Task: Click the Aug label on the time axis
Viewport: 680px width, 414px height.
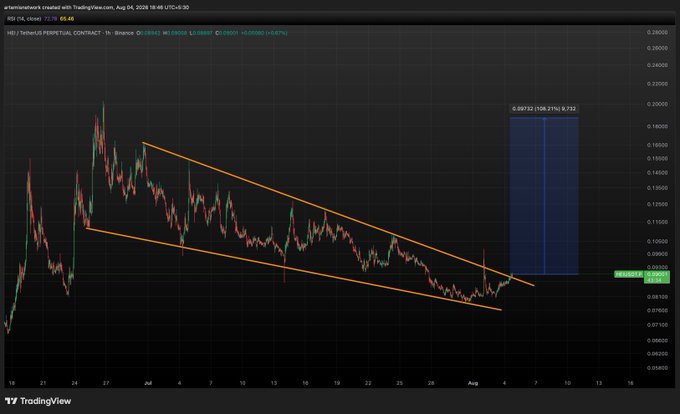Action: 473,383
